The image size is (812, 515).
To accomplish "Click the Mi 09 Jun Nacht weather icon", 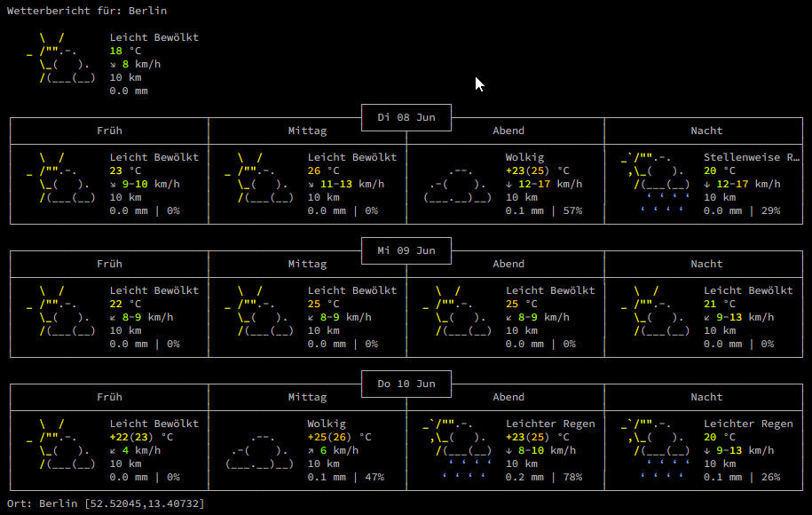I will [656, 312].
